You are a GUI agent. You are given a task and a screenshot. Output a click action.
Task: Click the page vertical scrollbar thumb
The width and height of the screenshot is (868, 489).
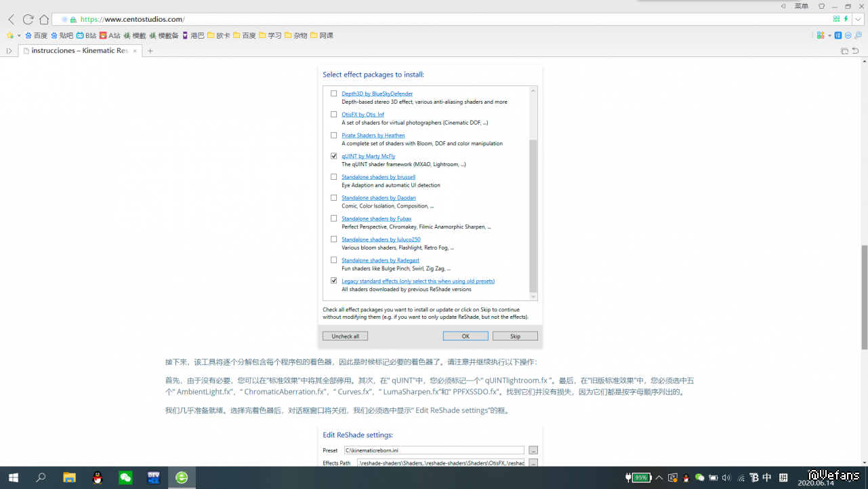click(x=864, y=297)
